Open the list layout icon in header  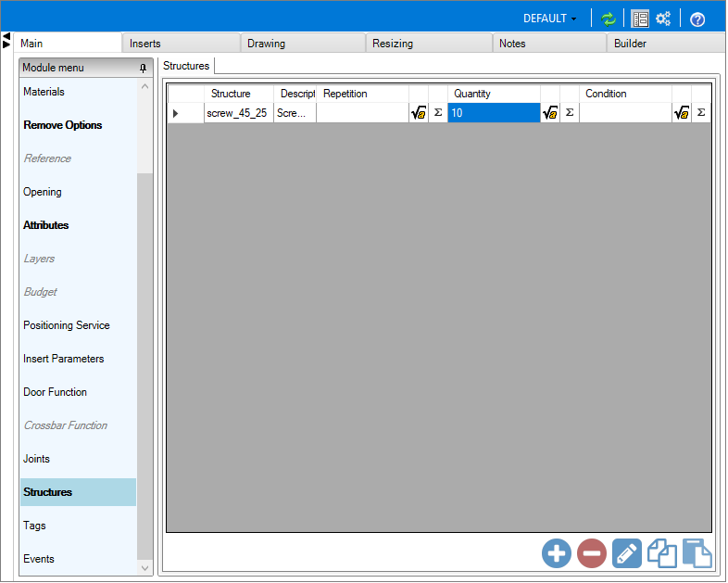(640, 19)
